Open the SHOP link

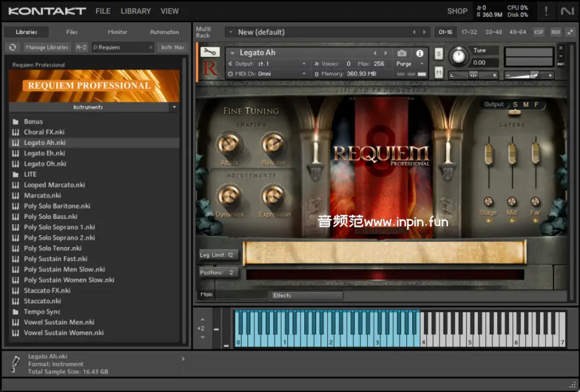pos(457,11)
